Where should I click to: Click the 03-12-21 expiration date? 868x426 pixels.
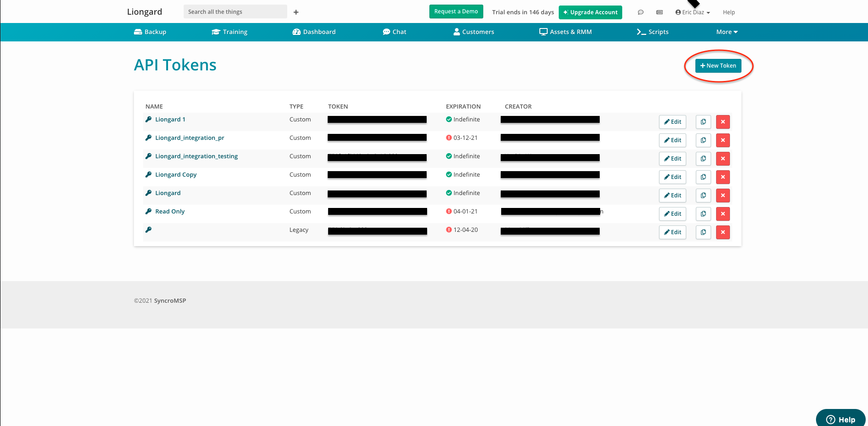click(465, 138)
